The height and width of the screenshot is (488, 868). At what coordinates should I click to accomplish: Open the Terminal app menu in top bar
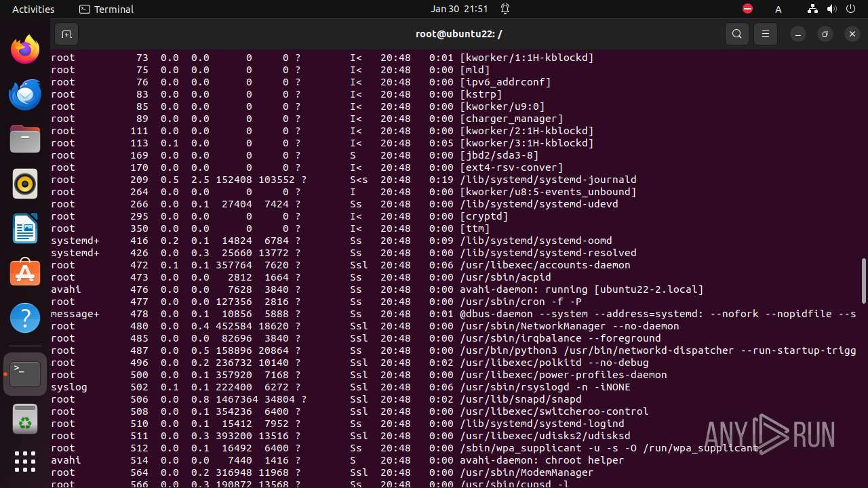point(106,9)
